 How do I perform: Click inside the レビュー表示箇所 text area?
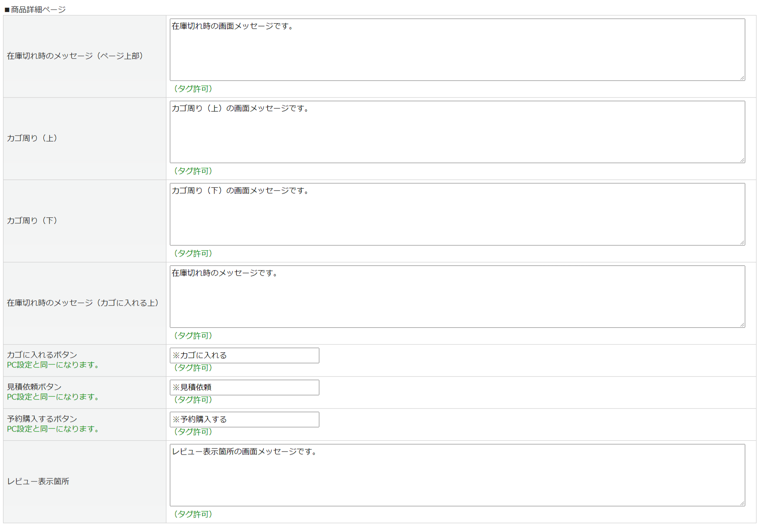coord(457,475)
